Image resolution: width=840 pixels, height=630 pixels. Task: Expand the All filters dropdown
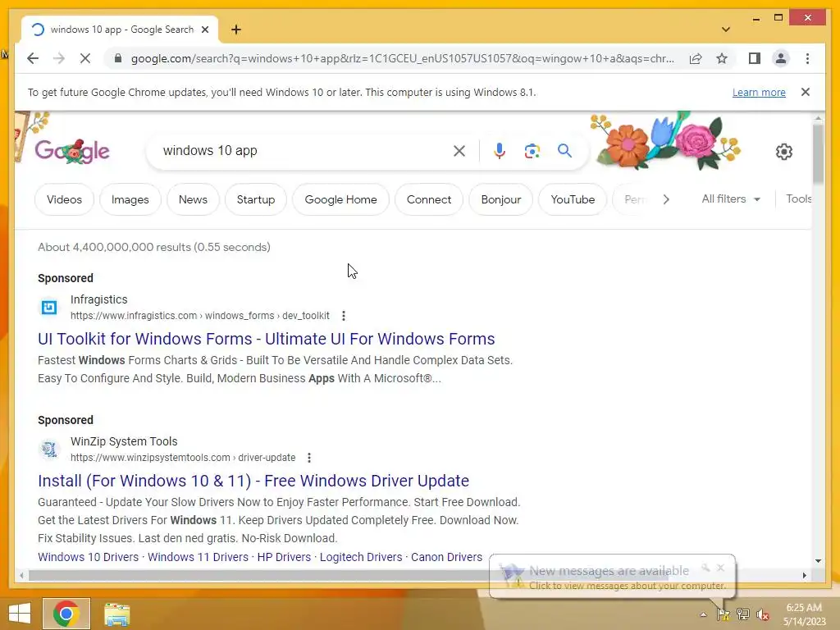731,199
